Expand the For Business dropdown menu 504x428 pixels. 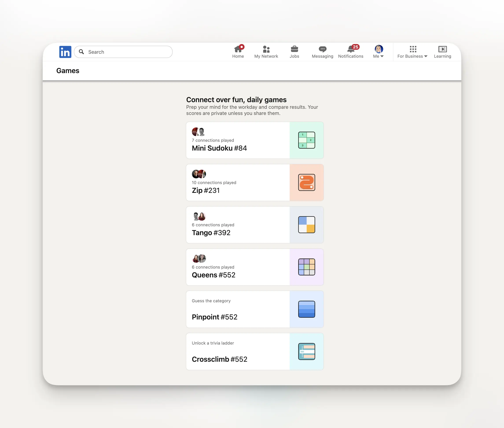click(x=412, y=52)
